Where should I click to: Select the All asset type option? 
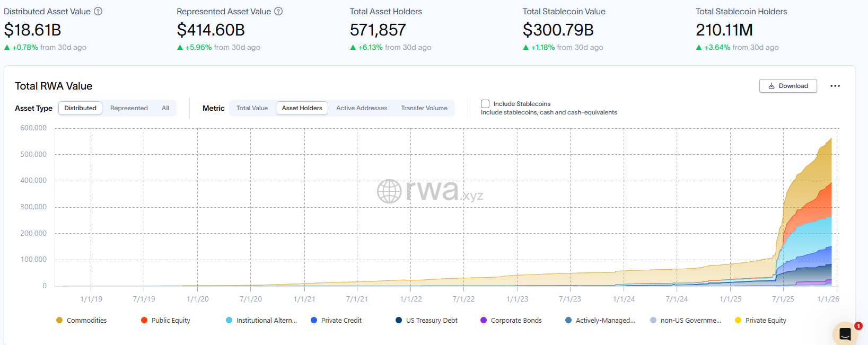(x=165, y=108)
